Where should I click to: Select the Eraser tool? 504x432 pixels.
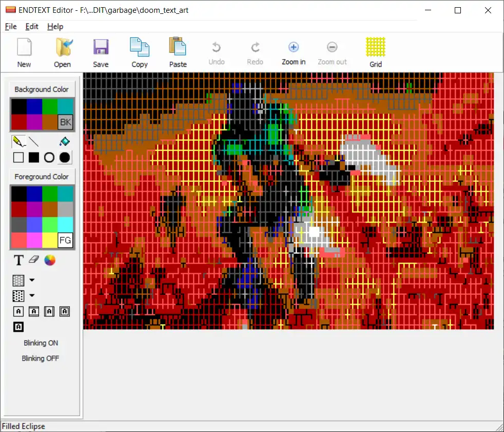pyautogui.click(x=34, y=260)
